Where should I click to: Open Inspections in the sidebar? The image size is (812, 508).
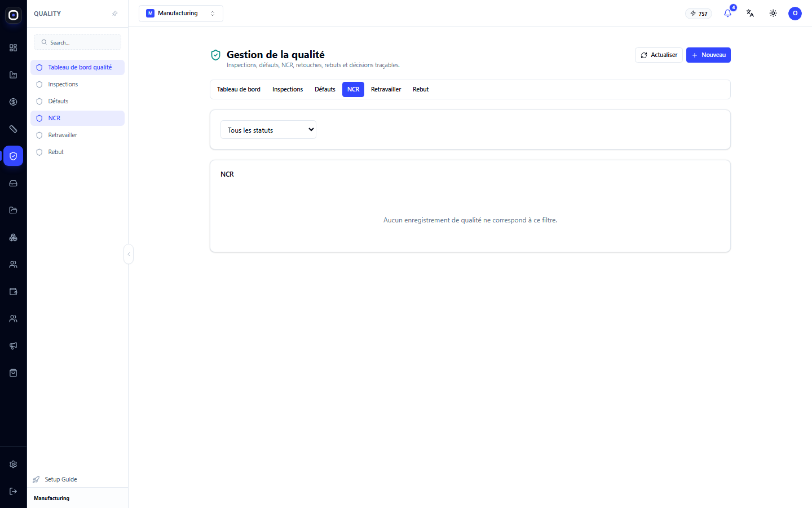coord(78,84)
